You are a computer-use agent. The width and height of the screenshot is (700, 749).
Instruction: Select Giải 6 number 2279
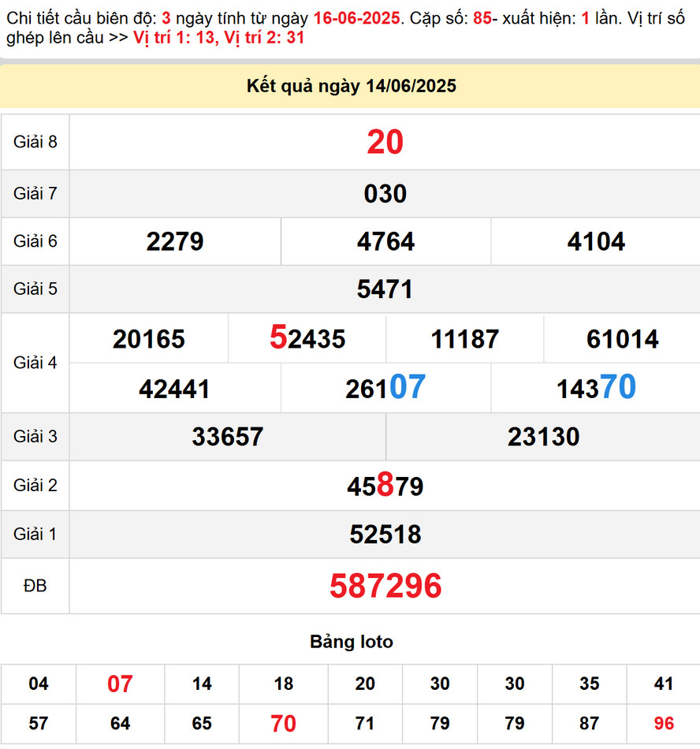175,241
